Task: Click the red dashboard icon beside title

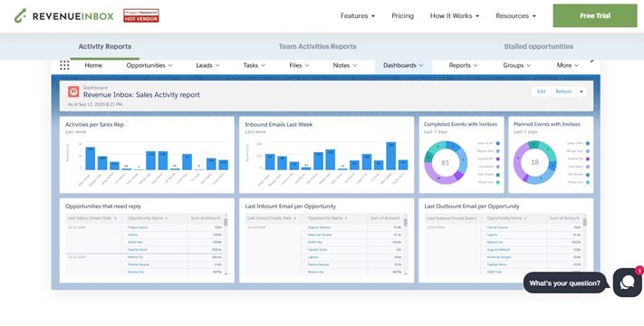Action: tap(73, 91)
